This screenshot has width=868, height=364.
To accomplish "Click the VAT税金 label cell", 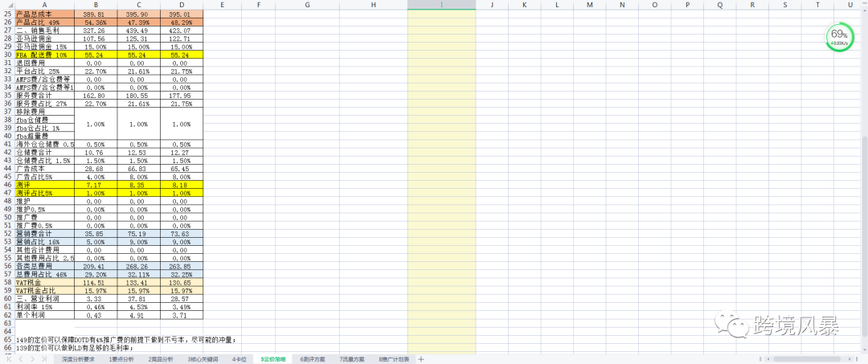I will [45, 282].
